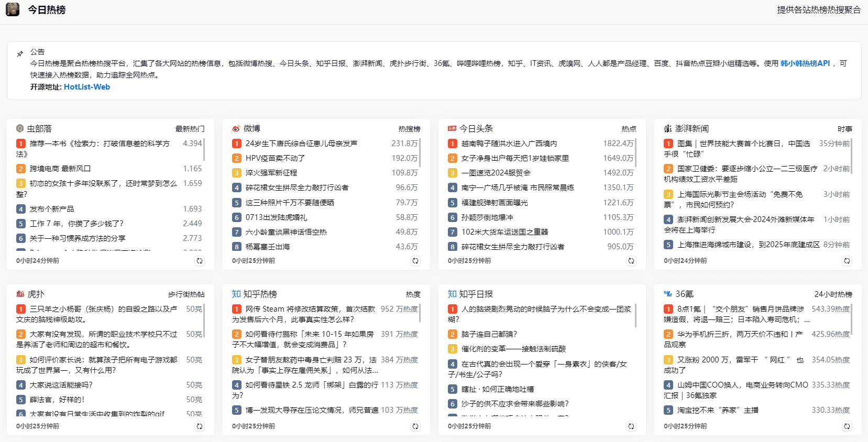This screenshot has width=868, height=442.
Task: Click the 24小时热榜 label in 36氪 card
Action: [833, 294]
